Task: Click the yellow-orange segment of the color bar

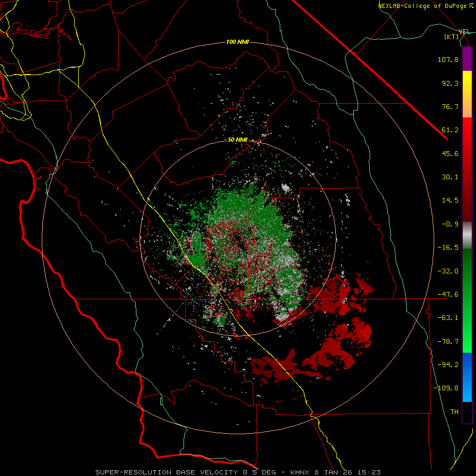Action: [x=467, y=94]
